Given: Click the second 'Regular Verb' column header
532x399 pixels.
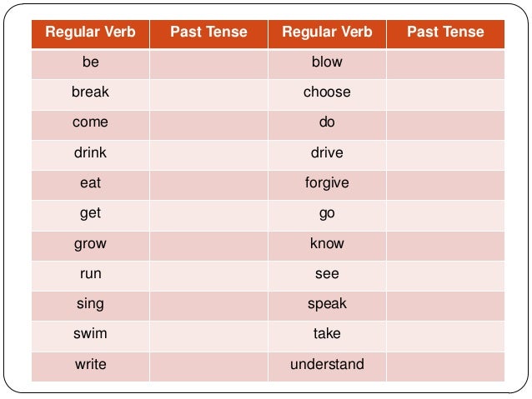Looking at the screenshot, I should [327, 34].
